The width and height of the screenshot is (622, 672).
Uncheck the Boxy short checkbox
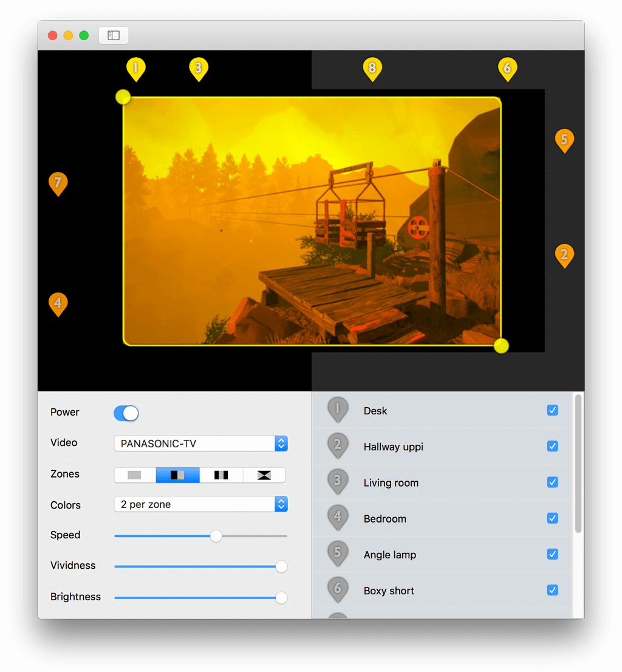553,590
